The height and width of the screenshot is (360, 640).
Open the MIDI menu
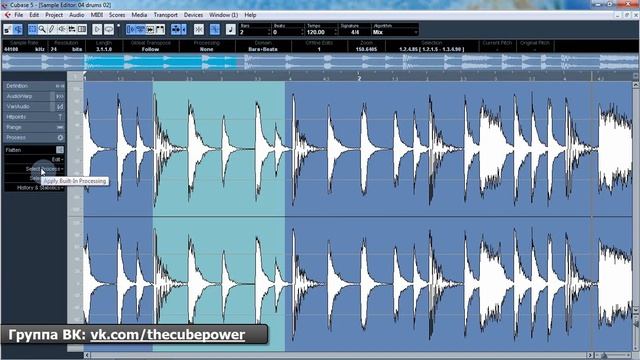tap(97, 15)
